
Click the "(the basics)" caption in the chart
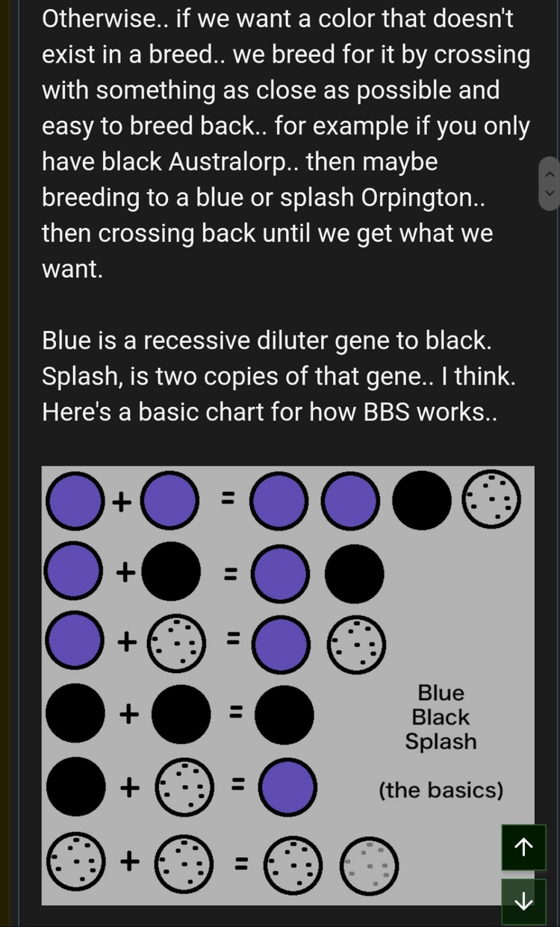(441, 790)
